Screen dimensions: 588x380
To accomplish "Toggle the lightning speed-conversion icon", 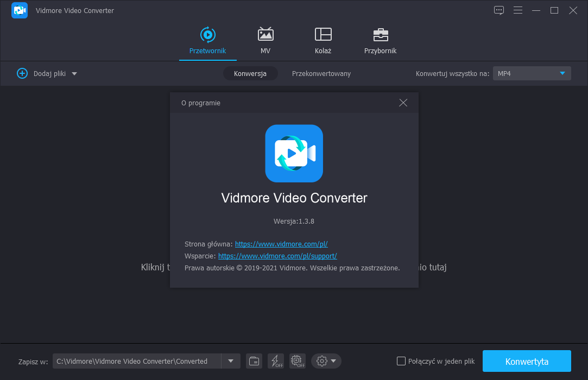I will click(276, 361).
